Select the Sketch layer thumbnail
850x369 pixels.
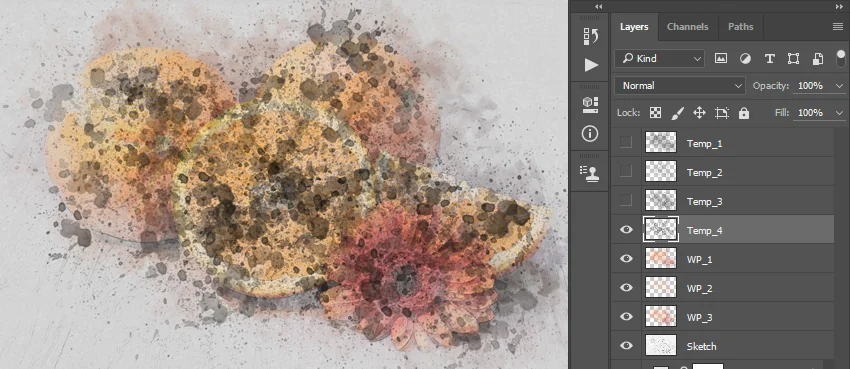pos(661,345)
